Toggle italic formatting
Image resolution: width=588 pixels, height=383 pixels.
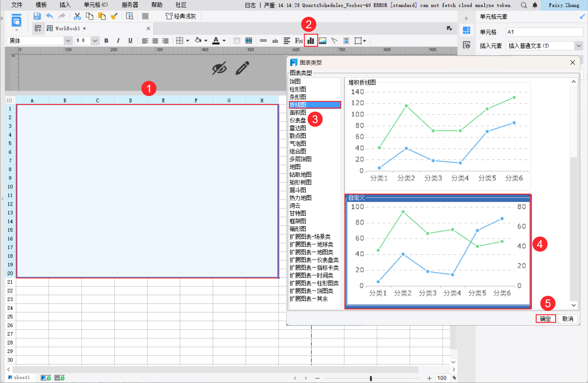coord(118,41)
